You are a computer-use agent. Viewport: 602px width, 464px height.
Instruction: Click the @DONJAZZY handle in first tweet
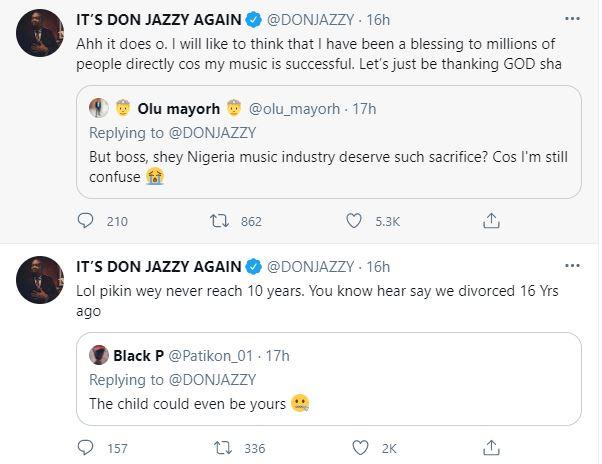pos(310,20)
